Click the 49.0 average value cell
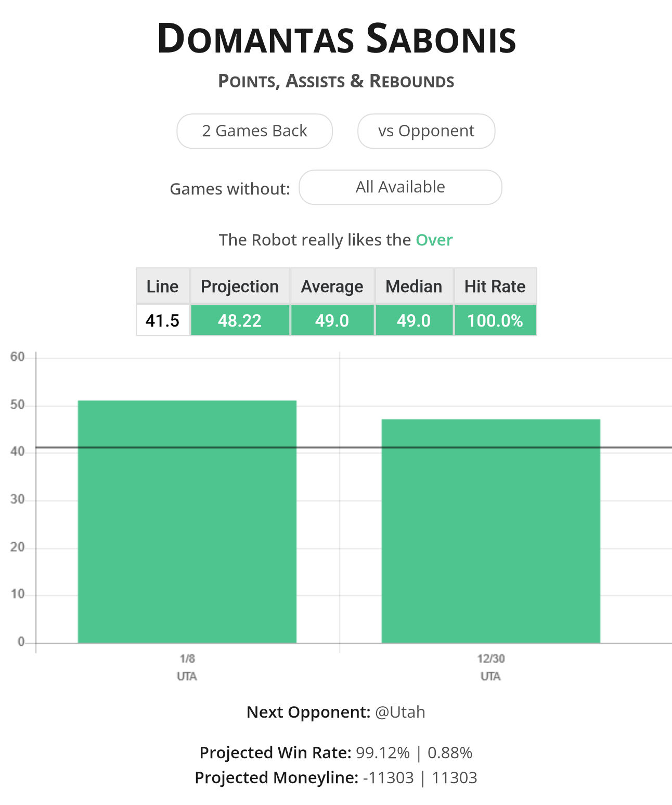The width and height of the screenshot is (672, 805). point(332,320)
